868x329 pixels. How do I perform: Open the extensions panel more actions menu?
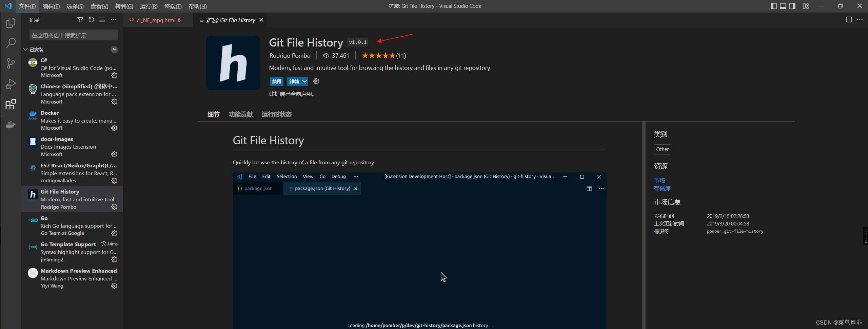click(114, 20)
